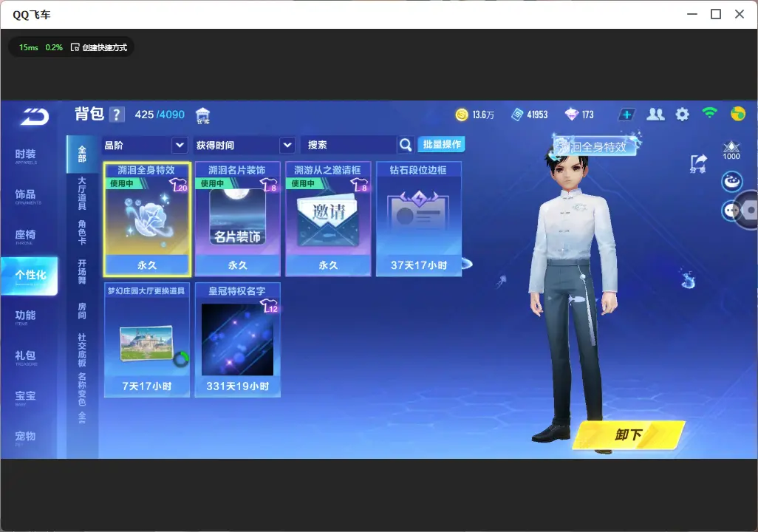Image resolution: width=758 pixels, height=532 pixels.
Task: Click the 331天19小时 remaining time
Action: pyautogui.click(x=237, y=386)
